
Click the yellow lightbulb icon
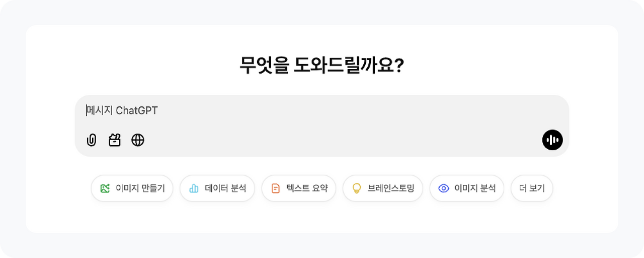(x=357, y=188)
